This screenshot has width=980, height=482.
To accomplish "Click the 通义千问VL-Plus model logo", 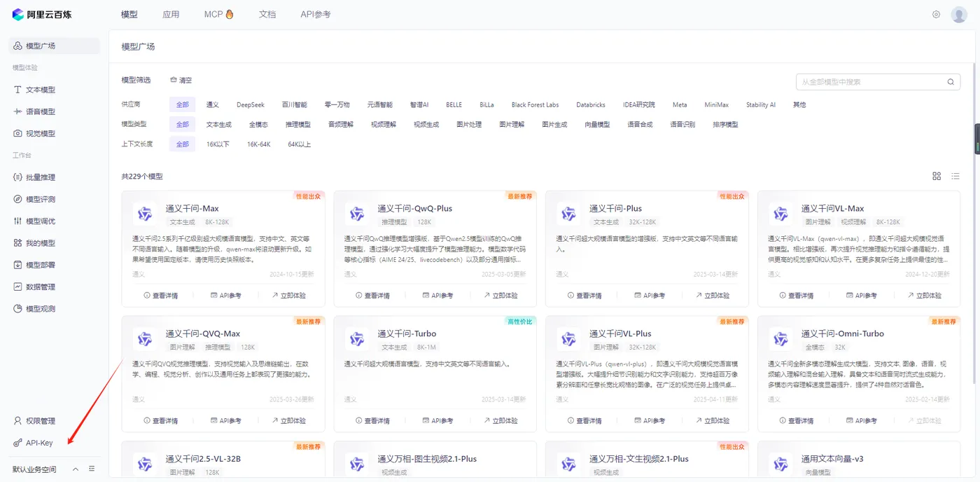I will [568, 339].
